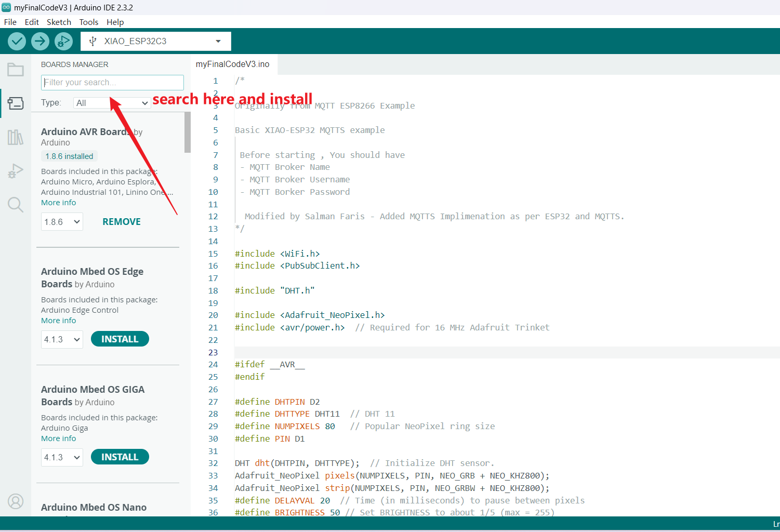Click the Arduino Giga board name text

[64, 428]
